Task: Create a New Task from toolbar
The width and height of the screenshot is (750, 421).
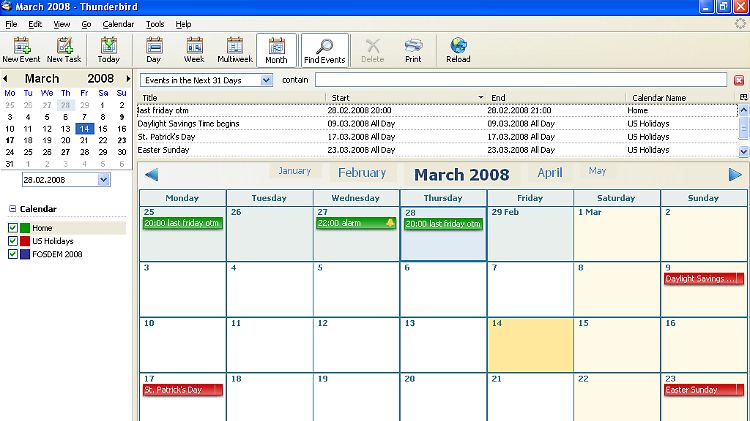Action: [x=64, y=50]
